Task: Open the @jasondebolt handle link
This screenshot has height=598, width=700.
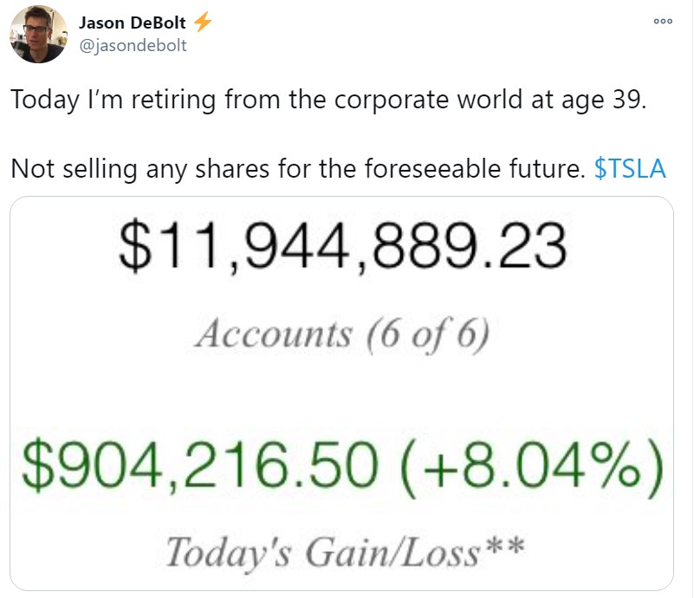Action: pos(133,46)
